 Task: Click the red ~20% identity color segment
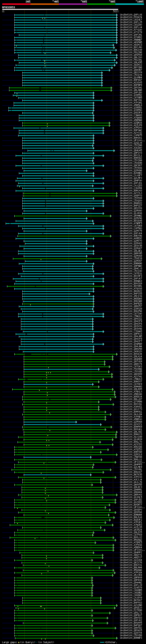16,4
